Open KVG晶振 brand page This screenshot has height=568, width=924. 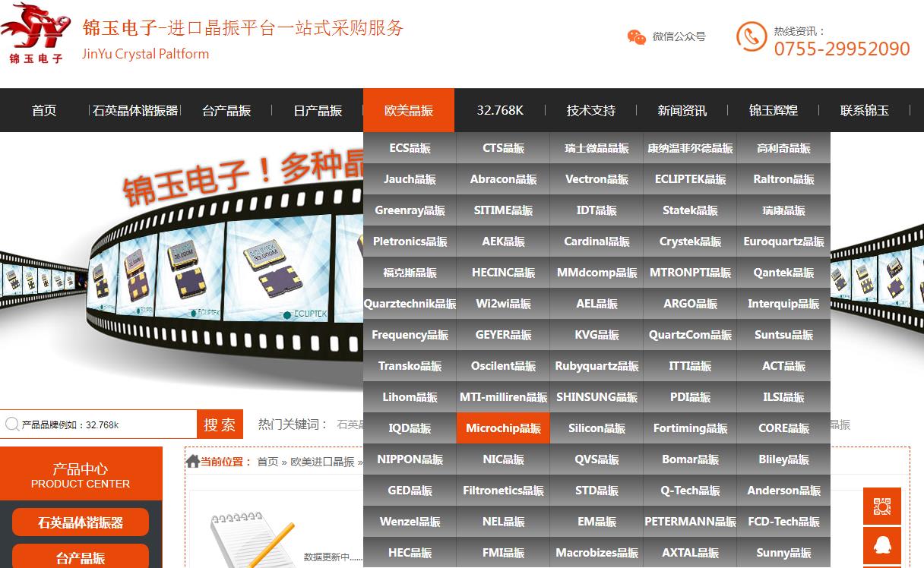[x=596, y=335]
